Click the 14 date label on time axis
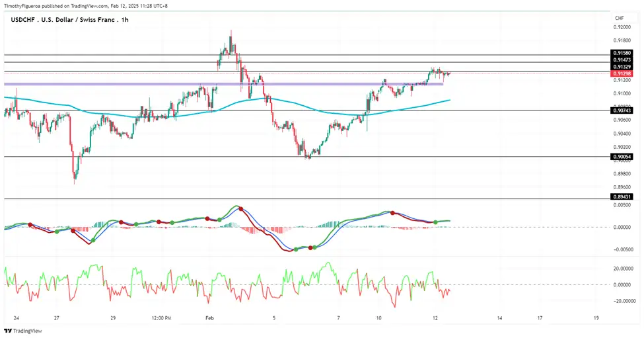Screen dimensions: 644x338 (x=499, y=318)
